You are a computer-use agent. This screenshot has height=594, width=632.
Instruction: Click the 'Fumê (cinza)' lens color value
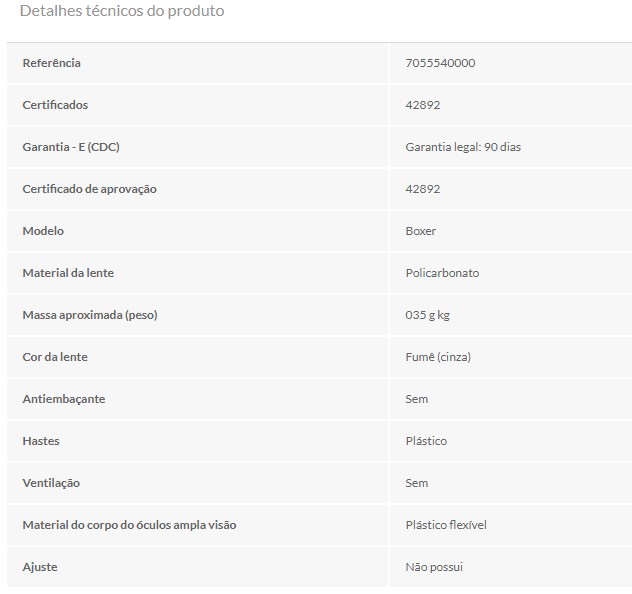[438, 357]
